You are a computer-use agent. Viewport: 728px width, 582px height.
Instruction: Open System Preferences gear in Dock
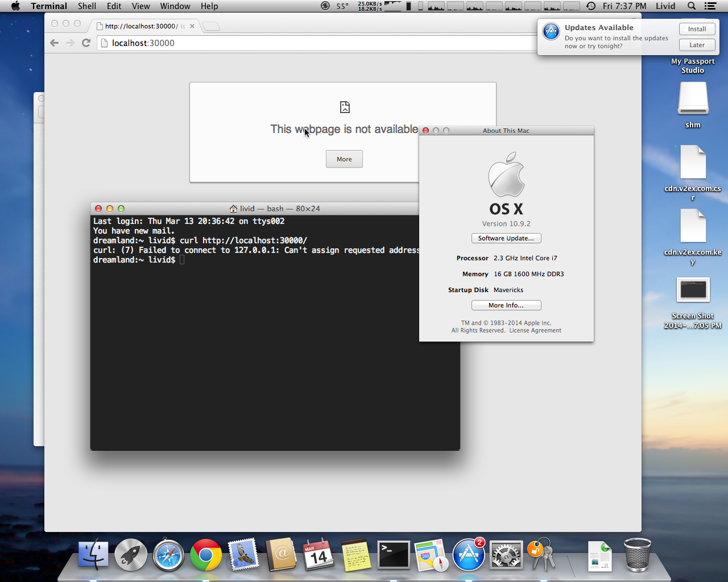pyautogui.click(x=506, y=555)
